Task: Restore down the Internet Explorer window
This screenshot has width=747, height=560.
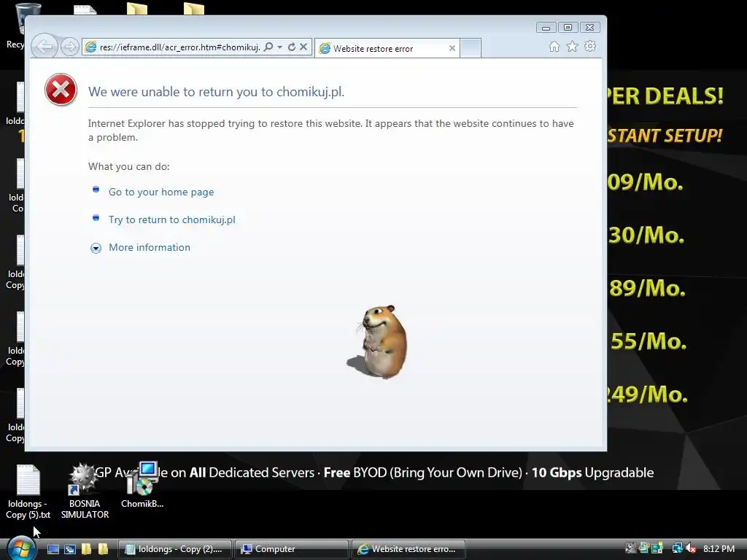Action: (x=568, y=28)
